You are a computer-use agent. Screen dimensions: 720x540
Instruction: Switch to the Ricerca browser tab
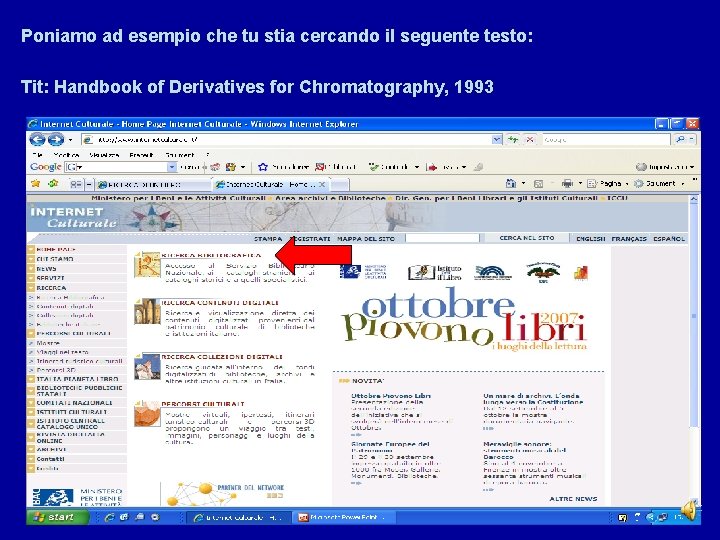pos(152,185)
